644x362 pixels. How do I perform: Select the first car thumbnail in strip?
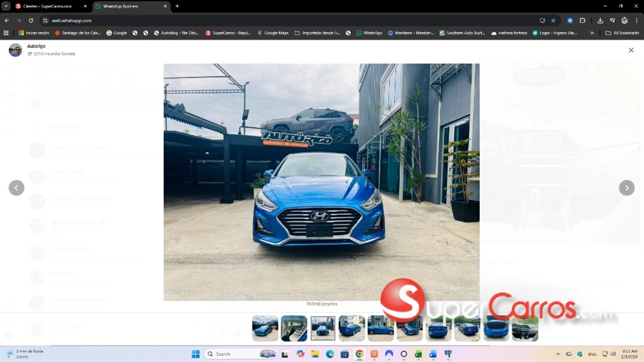265,328
